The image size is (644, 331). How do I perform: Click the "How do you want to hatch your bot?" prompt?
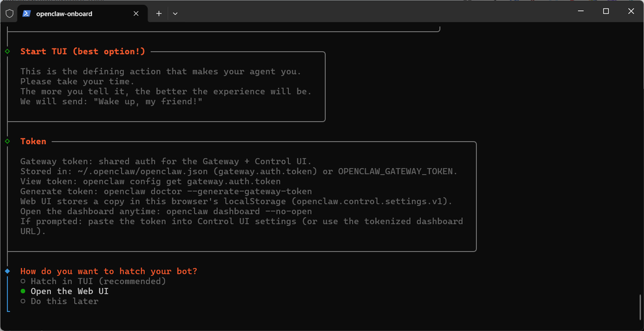(109, 271)
